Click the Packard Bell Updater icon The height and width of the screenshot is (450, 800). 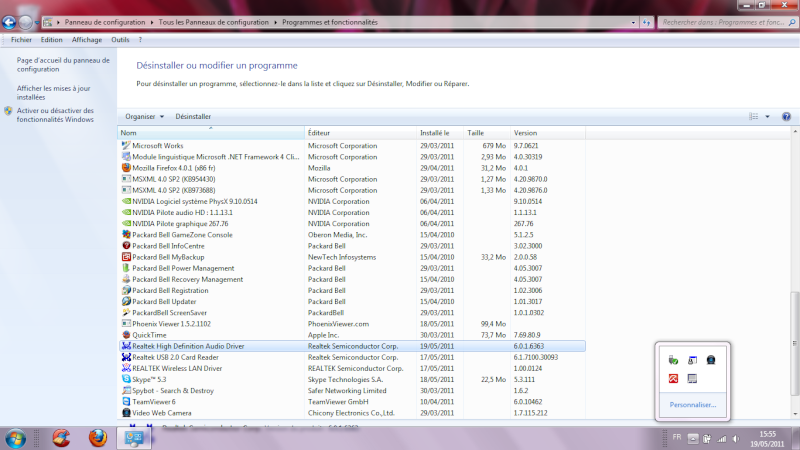click(x=126, y=301)
